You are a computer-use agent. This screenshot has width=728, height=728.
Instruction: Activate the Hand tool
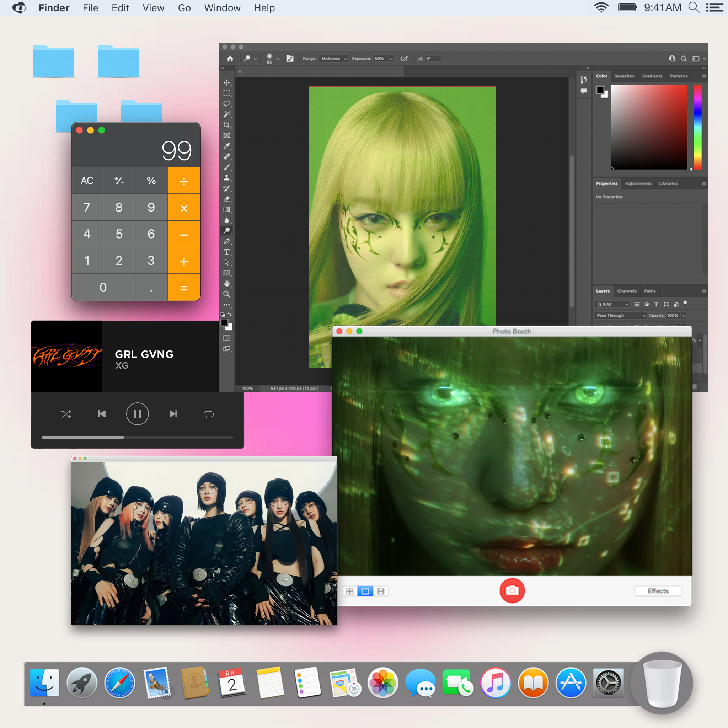tap(226, 283)
